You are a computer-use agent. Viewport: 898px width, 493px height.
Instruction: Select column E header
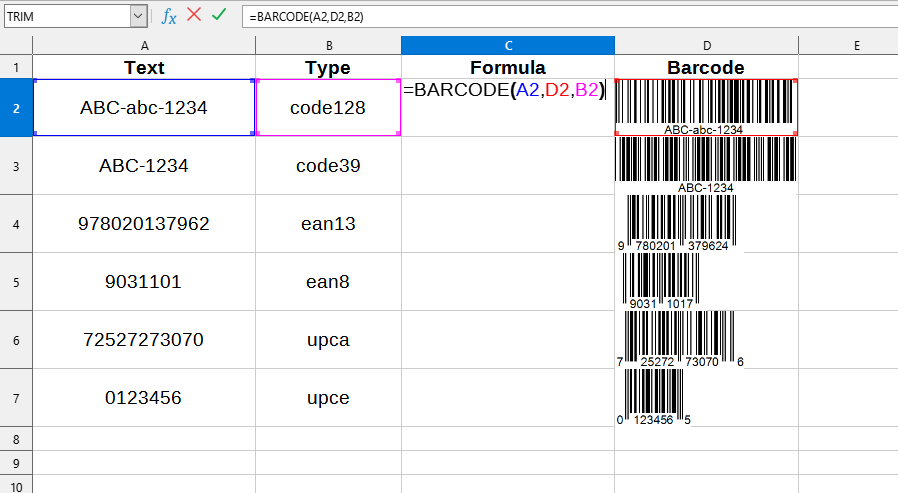857,46
